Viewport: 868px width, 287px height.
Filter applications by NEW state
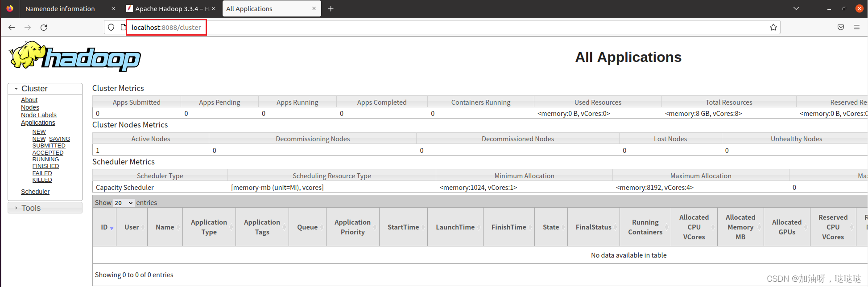coord(39,132)
